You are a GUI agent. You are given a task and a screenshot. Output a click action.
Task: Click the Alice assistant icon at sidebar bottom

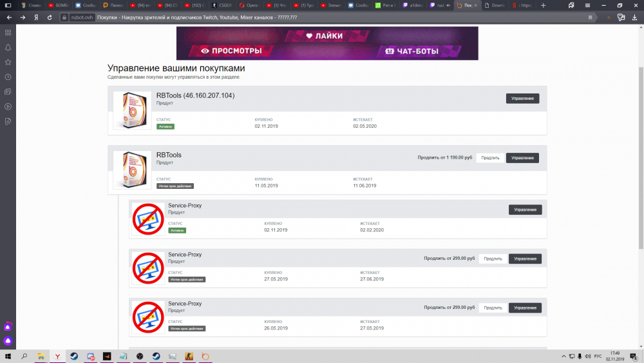point(8,340)
